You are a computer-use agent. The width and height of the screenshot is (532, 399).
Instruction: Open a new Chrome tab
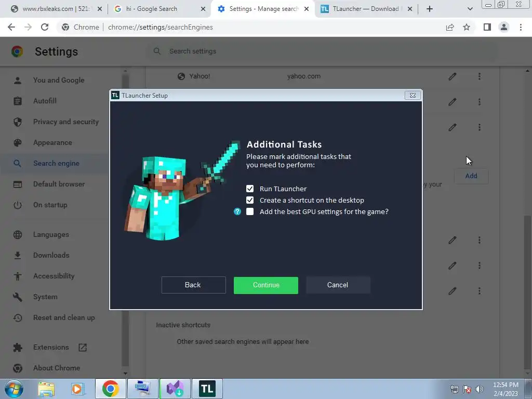point(430,9)
